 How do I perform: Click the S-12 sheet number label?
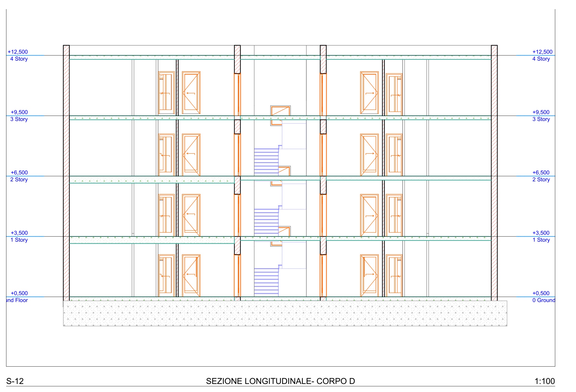[15, 381]
